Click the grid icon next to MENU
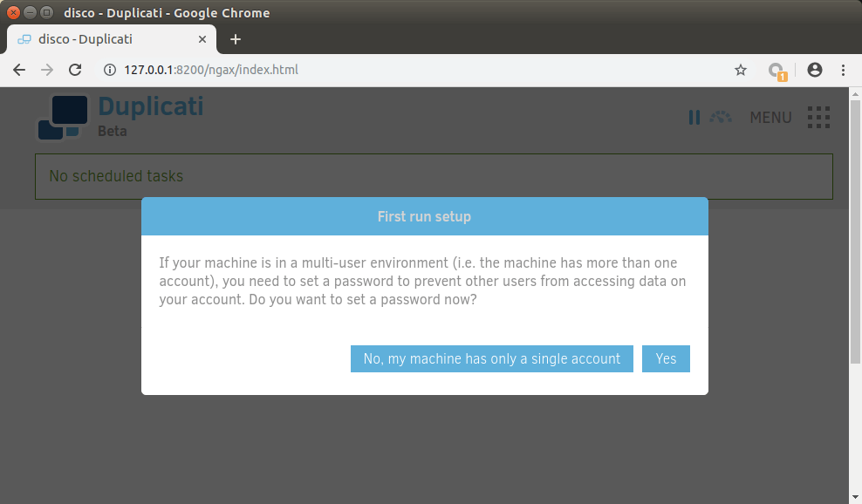The width and height of the screenshot is (862, 504). [818, 117]
